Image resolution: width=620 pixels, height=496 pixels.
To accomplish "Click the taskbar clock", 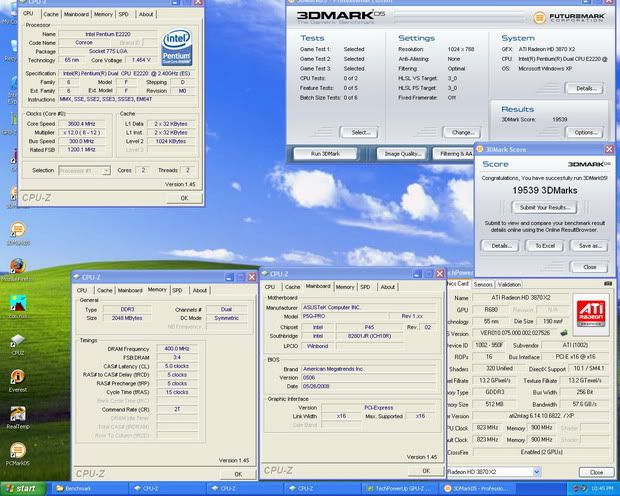I will pos(602,489).
